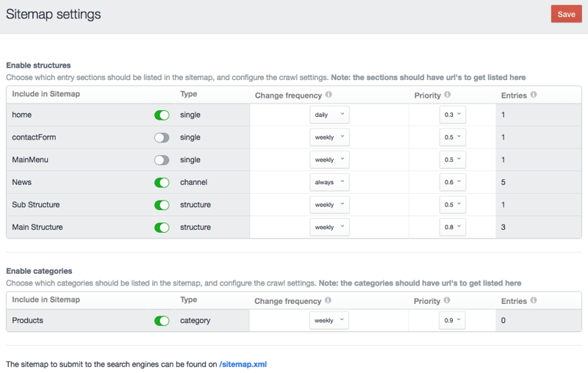Open the /sitemap.xml link
The width and height of the screenshot is (588, 373).
[243, 364]
